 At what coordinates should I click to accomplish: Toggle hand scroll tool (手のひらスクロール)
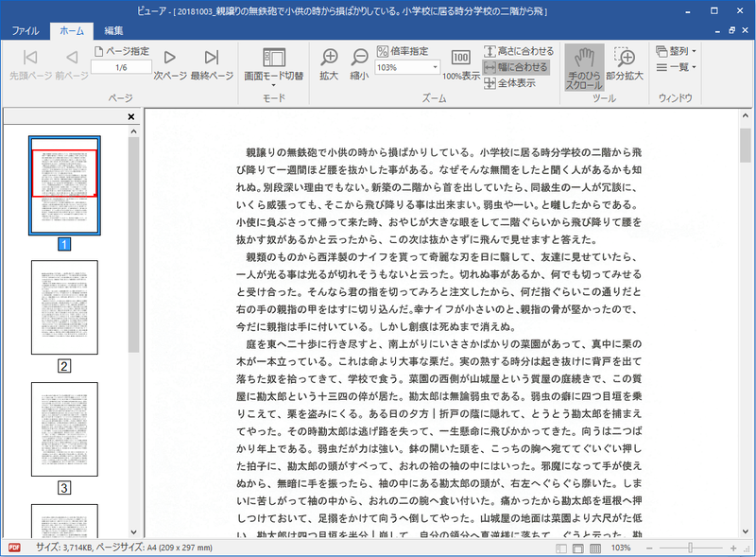[584, 67]
